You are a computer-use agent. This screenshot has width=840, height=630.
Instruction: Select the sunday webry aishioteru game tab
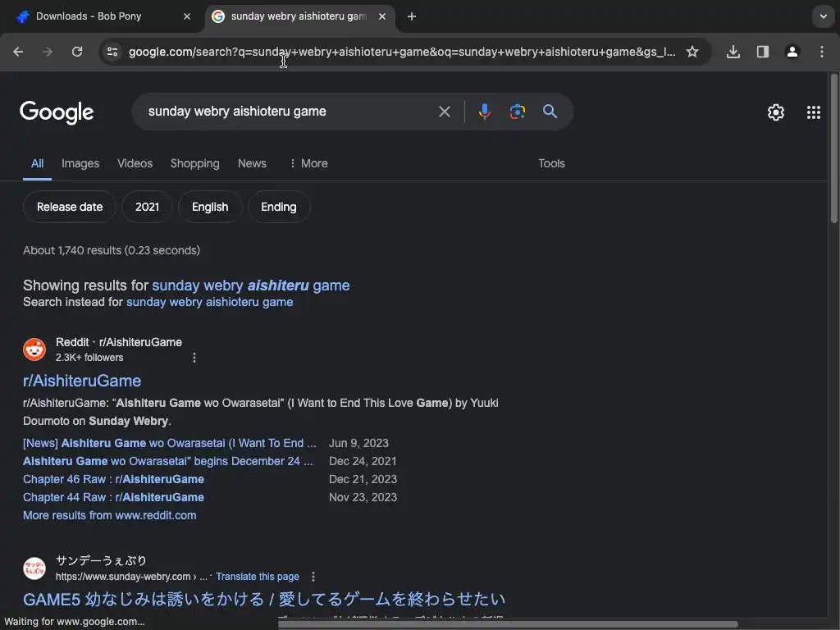(299, 16)
